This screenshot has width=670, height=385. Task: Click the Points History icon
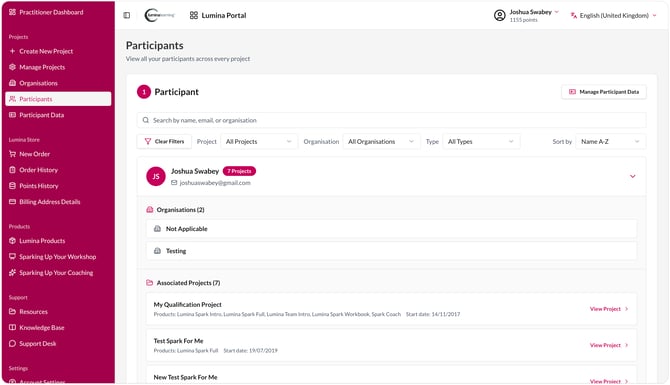click(12, 186)
